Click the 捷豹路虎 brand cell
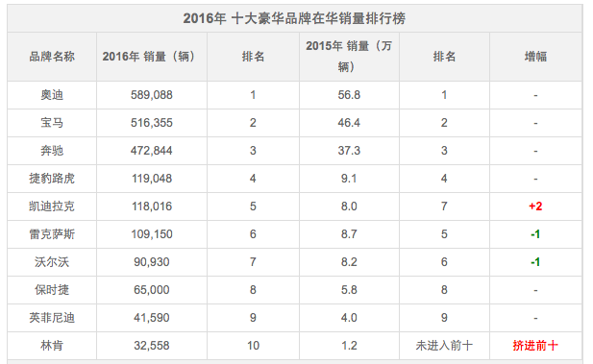The image size is (593, 364). point(52,179)
